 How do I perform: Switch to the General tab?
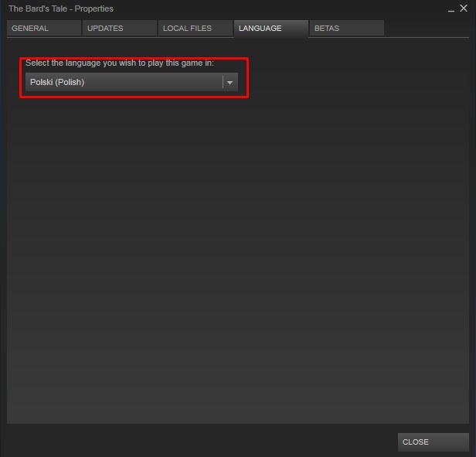click(44, 29)
